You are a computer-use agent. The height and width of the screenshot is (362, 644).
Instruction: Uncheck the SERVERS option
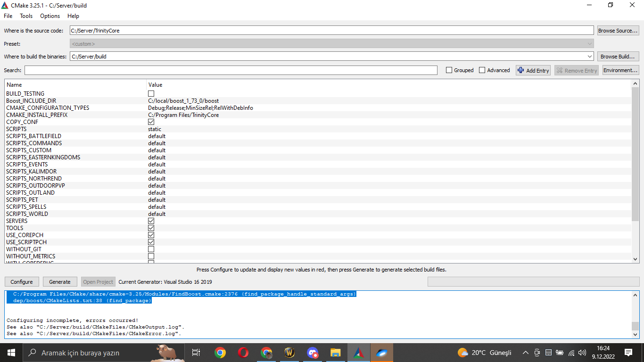point(151,221)
